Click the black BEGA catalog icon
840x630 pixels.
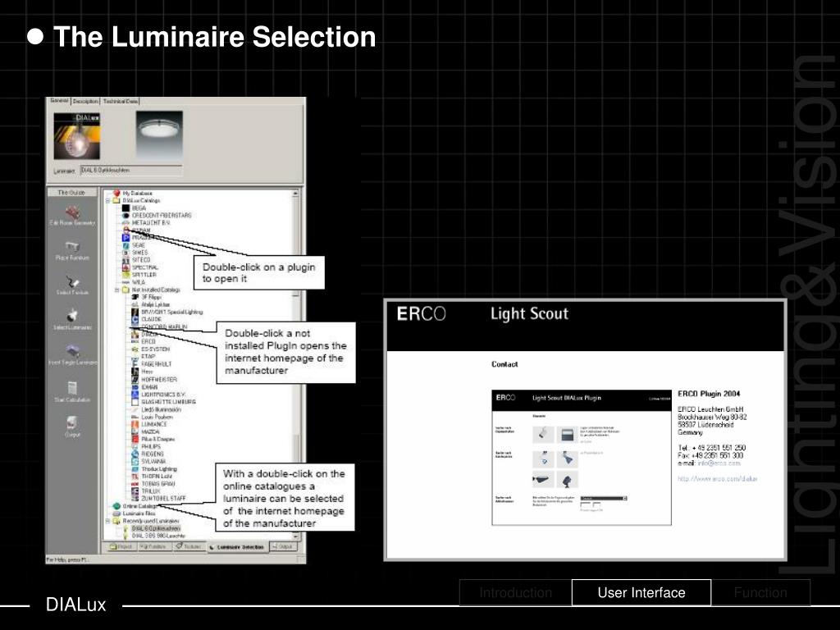[126, 208]
